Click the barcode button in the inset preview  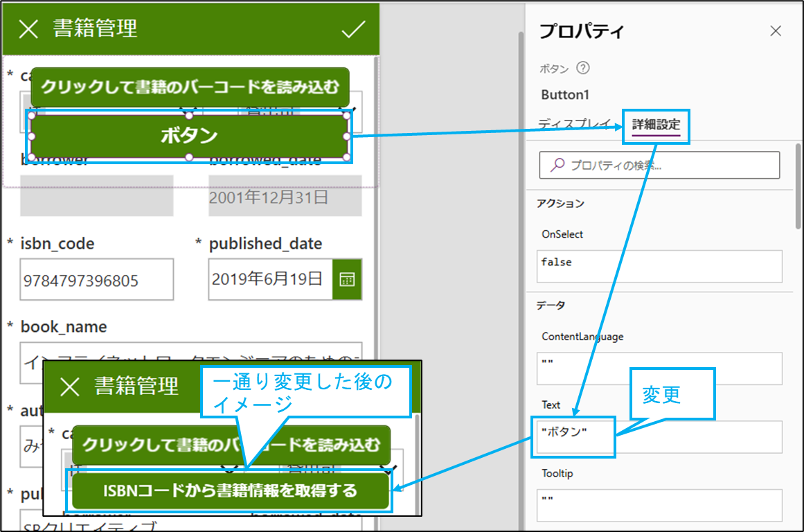point(231,445)
